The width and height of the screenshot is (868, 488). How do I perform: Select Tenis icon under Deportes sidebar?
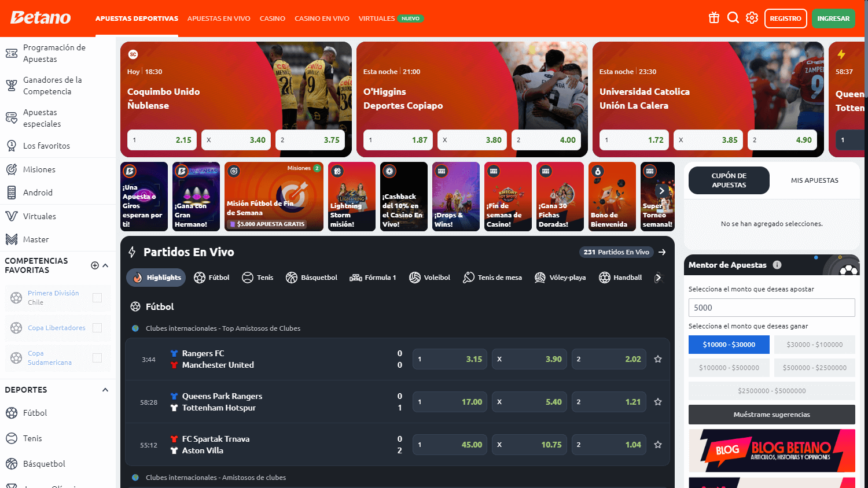tap(12, 438)
